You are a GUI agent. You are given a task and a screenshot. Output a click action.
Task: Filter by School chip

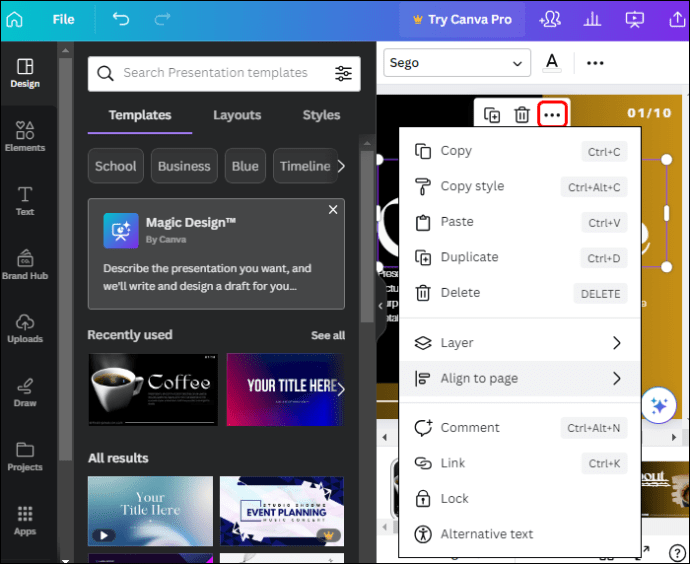click(x=116, y=166)
